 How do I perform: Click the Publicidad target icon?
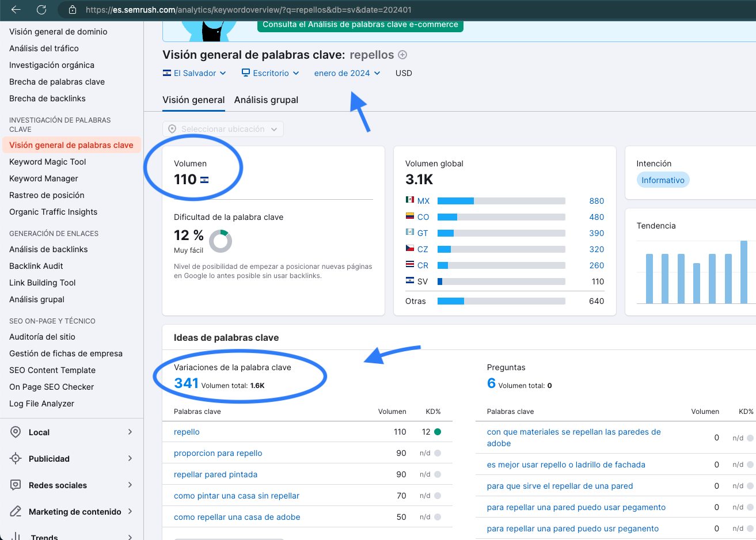16,459
